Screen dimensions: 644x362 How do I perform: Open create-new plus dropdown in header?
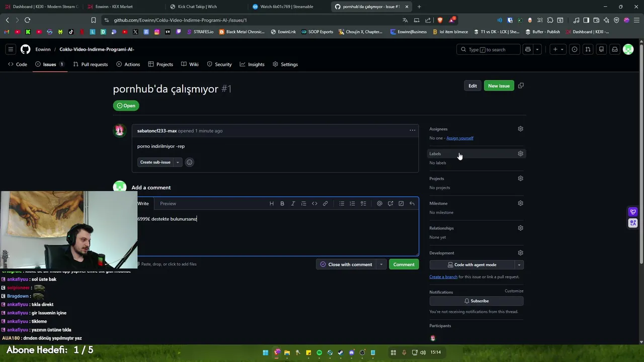(x=558, y=49)
